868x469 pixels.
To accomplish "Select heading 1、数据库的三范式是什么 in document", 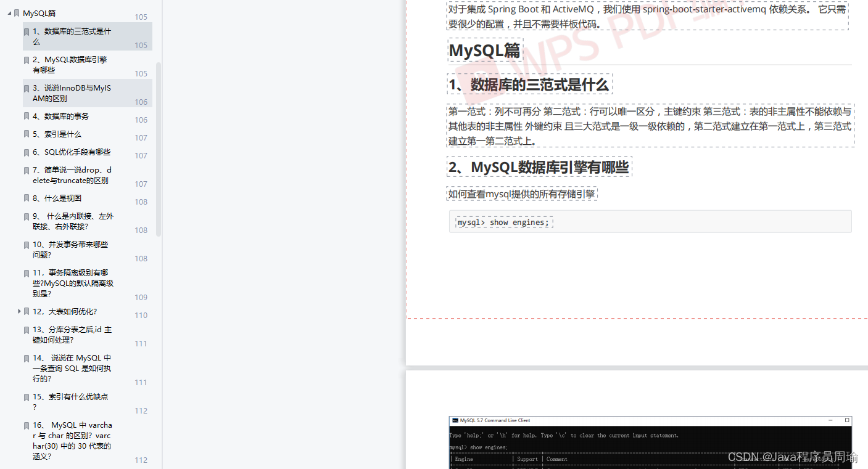I will [529, 85].
